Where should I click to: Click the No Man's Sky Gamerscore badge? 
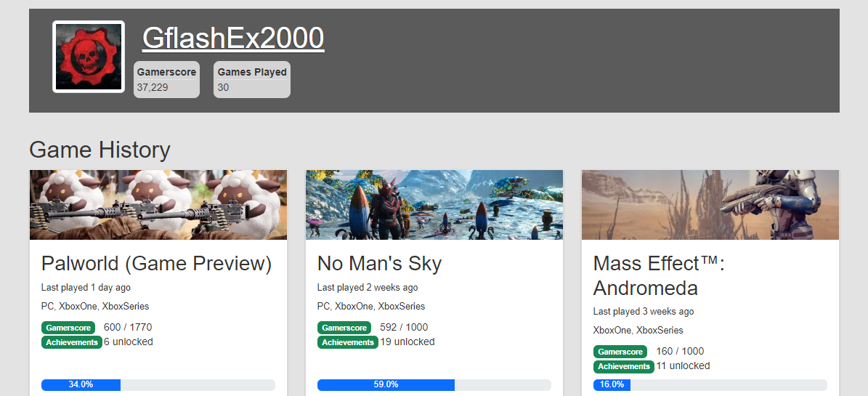click(344, 328)
